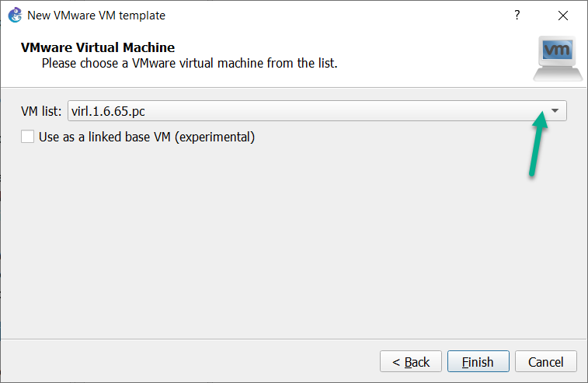Click the GNS3 chameleon icon in title bar
Screen dimensions: 588x383
[15, 15]
